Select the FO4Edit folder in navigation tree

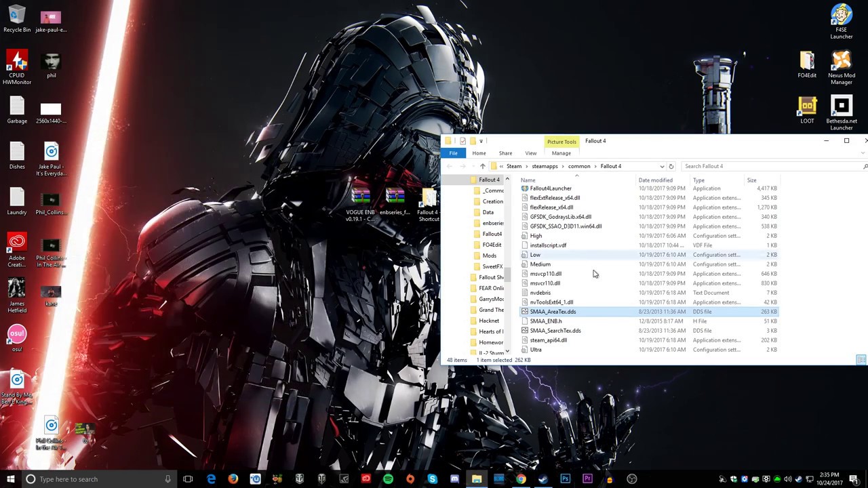pyautogui.click(x=492, y=245)
